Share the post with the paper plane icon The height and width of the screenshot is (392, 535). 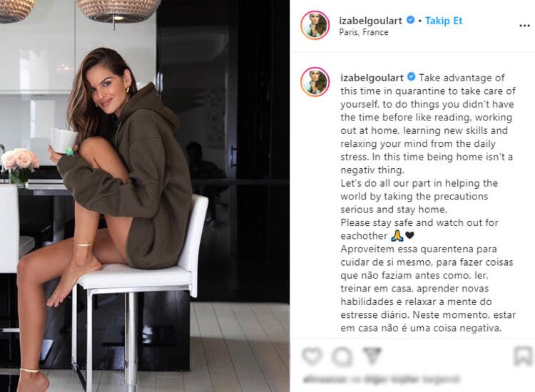(372, 355)
